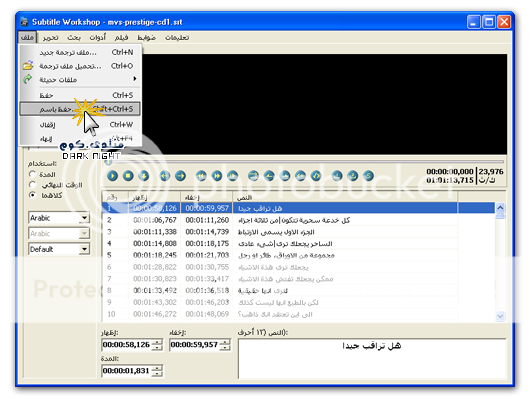Image resolution: width=530 pixels, height=399 pixels.
Task: Click the start subtitle icon
Action: coord(300,176)
